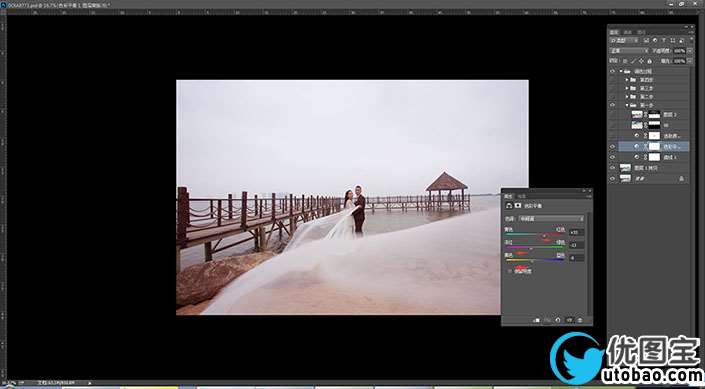Filter layers by shape layer icon
This screenshot has width=705, height=389.
coord(673,40)
